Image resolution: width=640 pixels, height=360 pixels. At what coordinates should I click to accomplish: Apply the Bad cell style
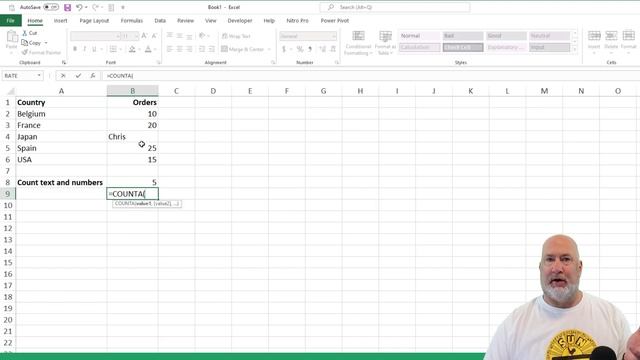coord(463,36)
